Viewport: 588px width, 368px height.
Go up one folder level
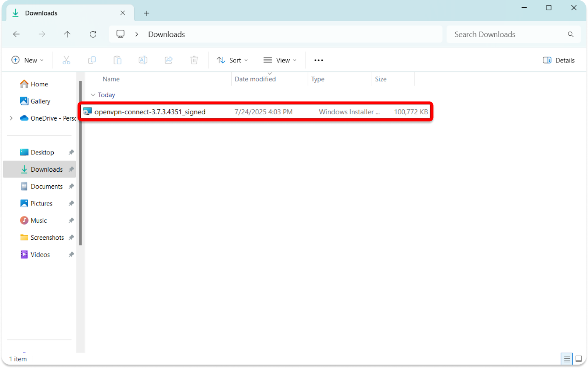(x=67, y=34)
